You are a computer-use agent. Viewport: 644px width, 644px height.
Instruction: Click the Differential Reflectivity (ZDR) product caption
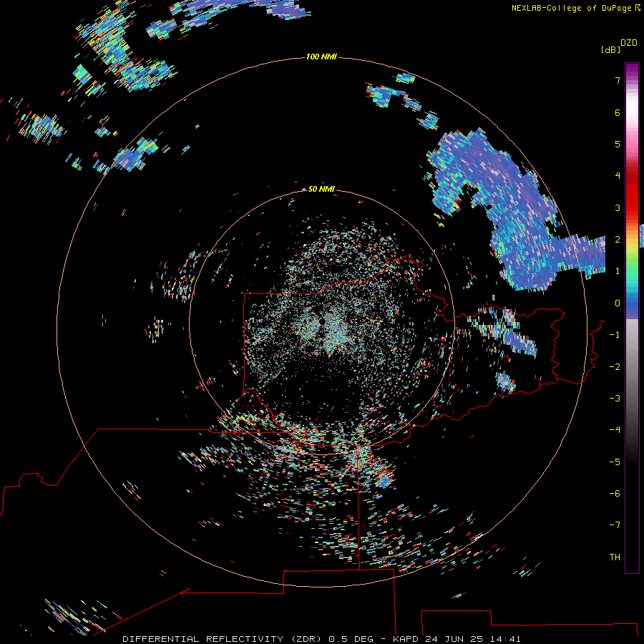[x=321, y=639]
